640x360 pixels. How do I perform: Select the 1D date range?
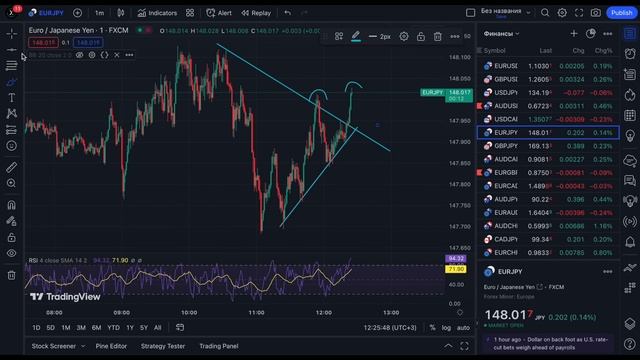pos(36,327)
